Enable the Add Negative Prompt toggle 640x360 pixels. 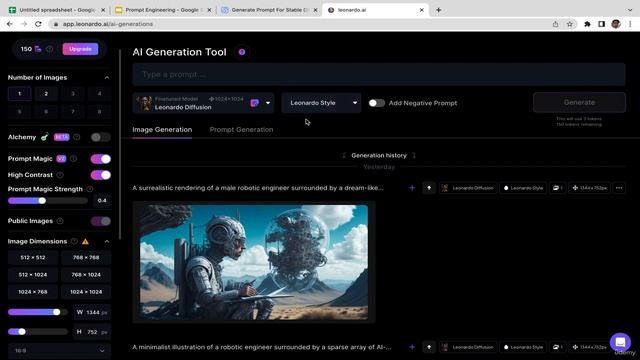[x=376, y=103]
